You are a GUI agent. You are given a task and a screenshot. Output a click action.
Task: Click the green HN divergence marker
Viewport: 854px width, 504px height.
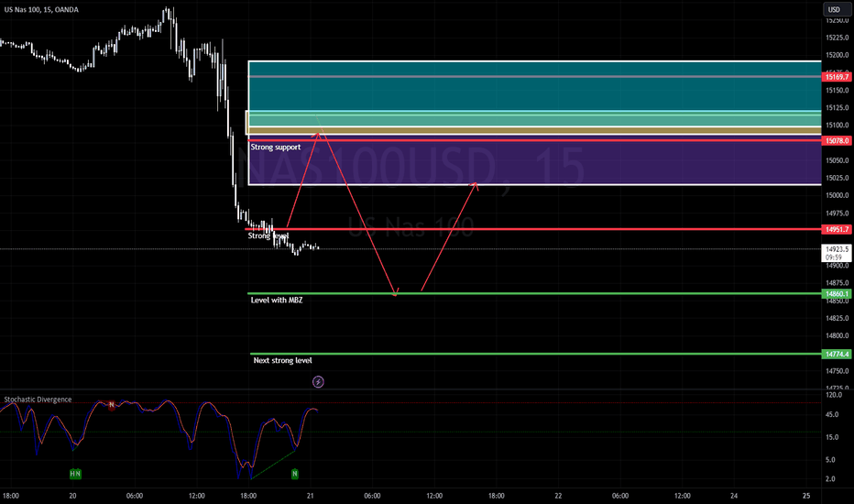click(x=75, y=474)
